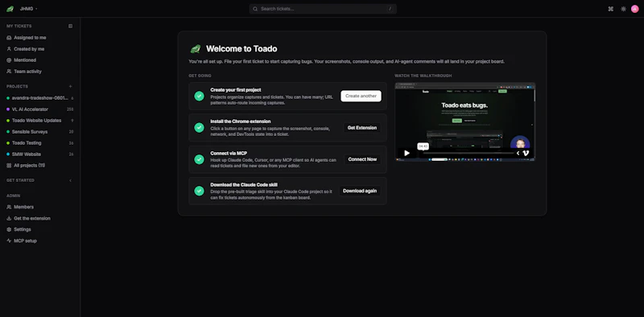Open the JHMG workspace switcher dropdown

(28, 9)
